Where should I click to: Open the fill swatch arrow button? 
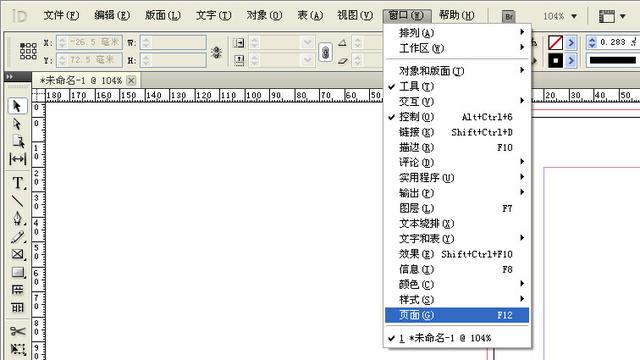click(x=571, y=42)
